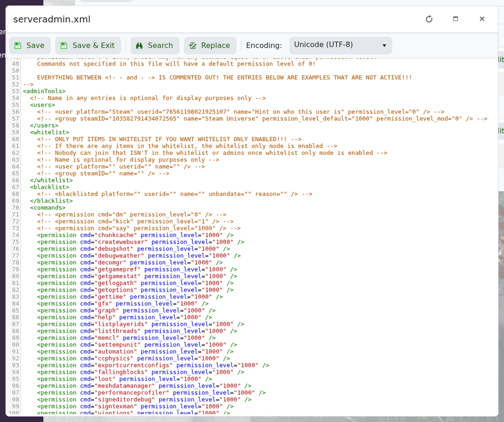The height and width of the screenshot is (422, 504).
Task: Click the "Commands not specified" comment line
Action: pos(176,64)
